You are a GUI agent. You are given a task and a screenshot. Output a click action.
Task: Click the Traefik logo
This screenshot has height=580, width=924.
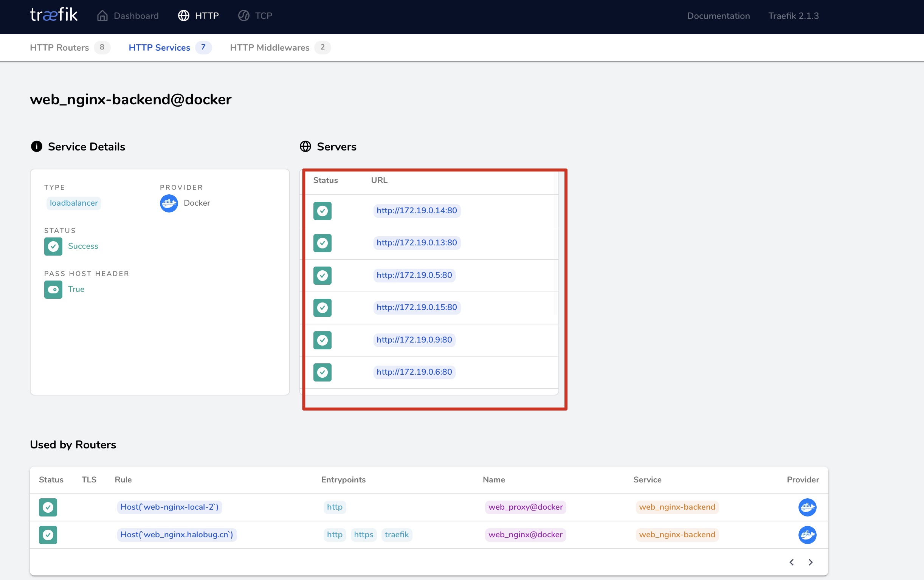click(54, 16)
